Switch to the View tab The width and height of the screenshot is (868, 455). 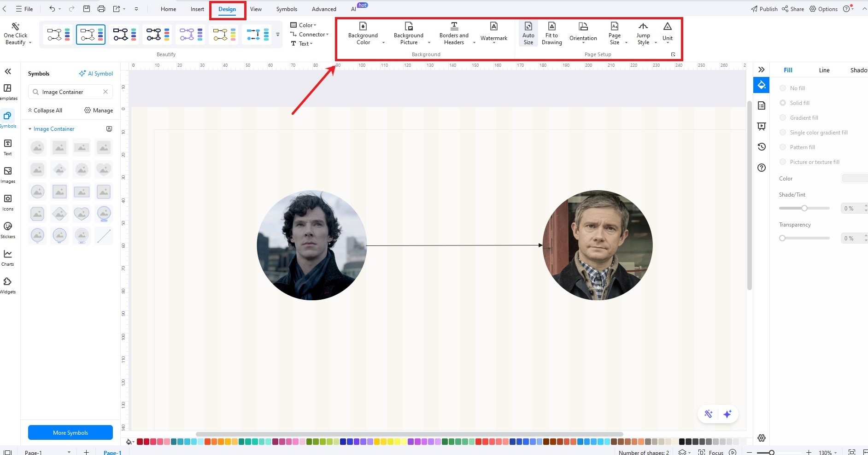point(256,9)
